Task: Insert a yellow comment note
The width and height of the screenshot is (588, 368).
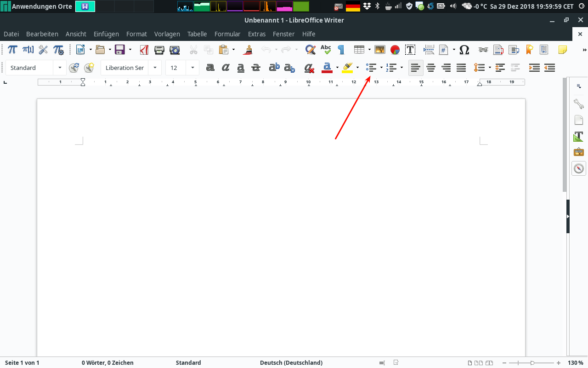Action: [562, 50]
